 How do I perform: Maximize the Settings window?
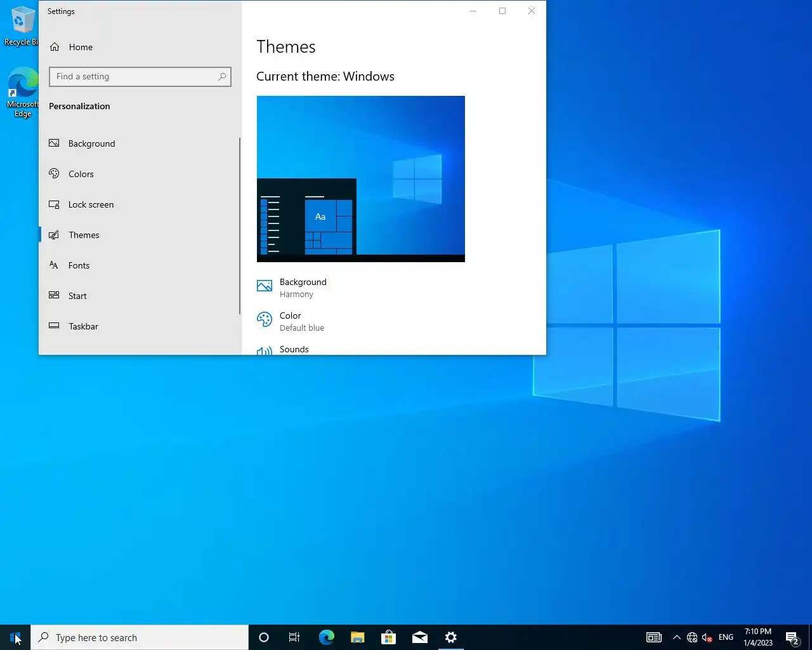[502, 11]
